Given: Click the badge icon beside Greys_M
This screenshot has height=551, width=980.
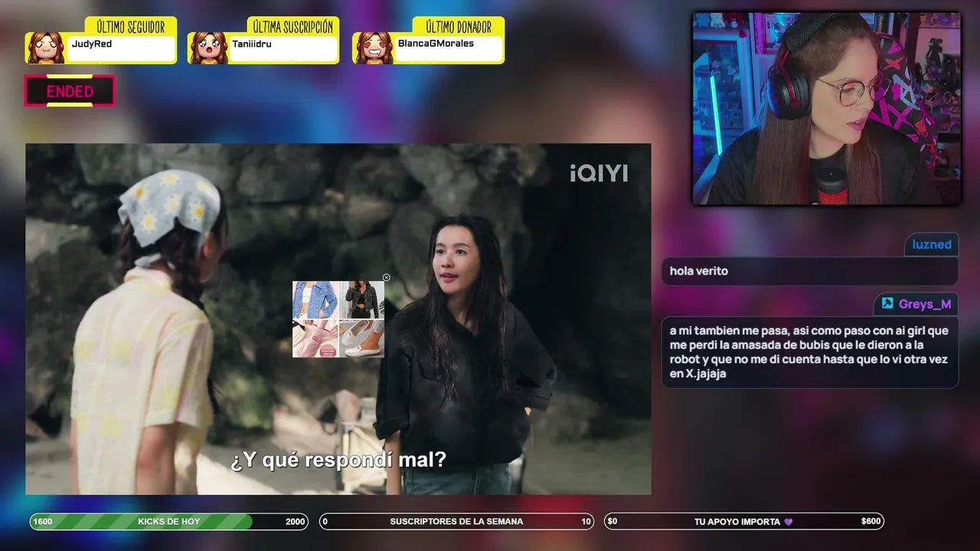Looking at the screenshot, I should pyautogui.click(x=887, y=303).
